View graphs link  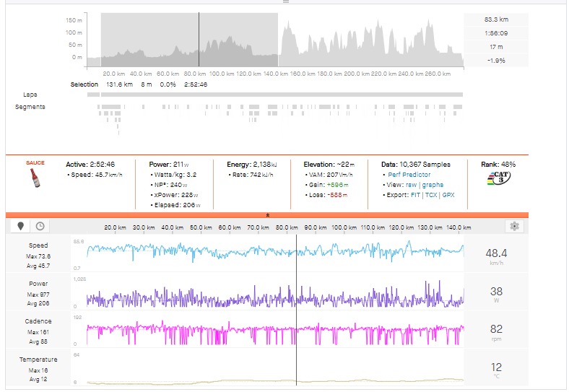433,185
